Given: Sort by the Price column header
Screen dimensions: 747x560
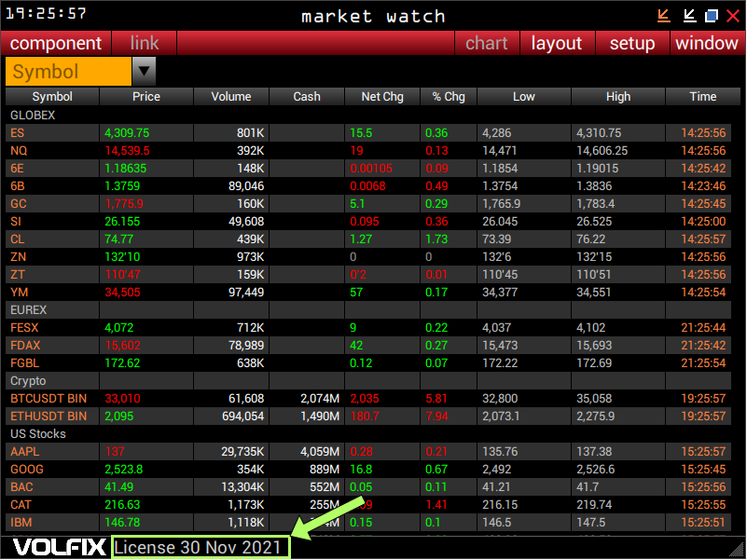Looking at the screenshot, I should click(x=146, y=97).
